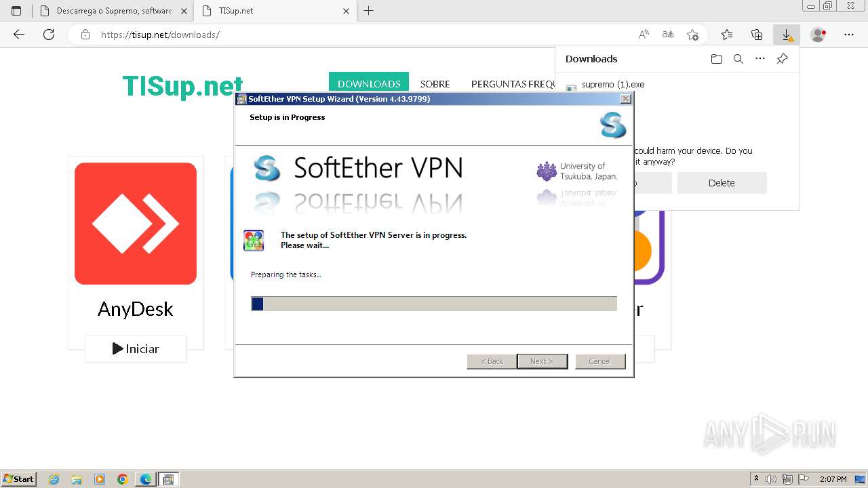Open PERGUNTAS FREQUENTES navigation item

(513, 84)
